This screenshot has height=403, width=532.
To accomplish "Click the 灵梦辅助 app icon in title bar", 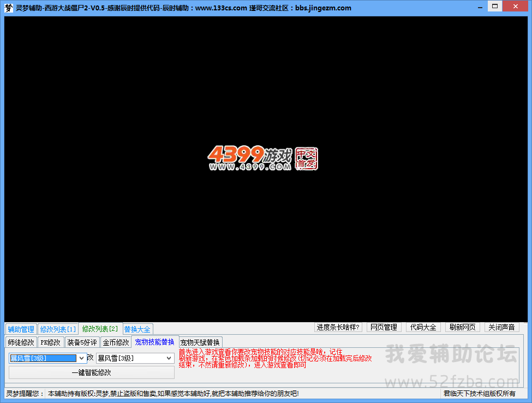I will click(x=8, y=8).
